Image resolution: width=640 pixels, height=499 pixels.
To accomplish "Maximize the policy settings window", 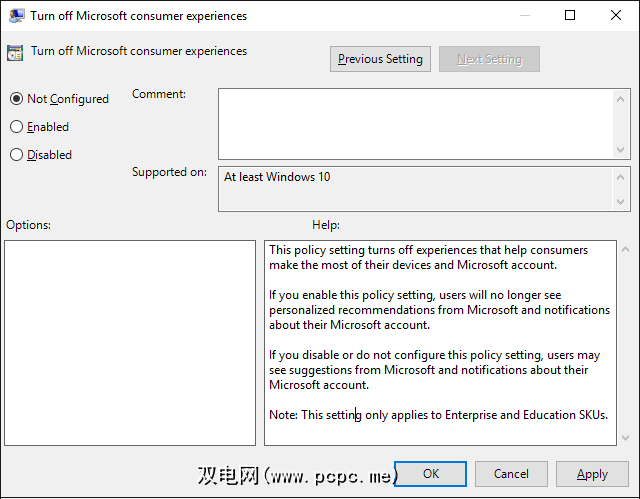I will (570, 16).
